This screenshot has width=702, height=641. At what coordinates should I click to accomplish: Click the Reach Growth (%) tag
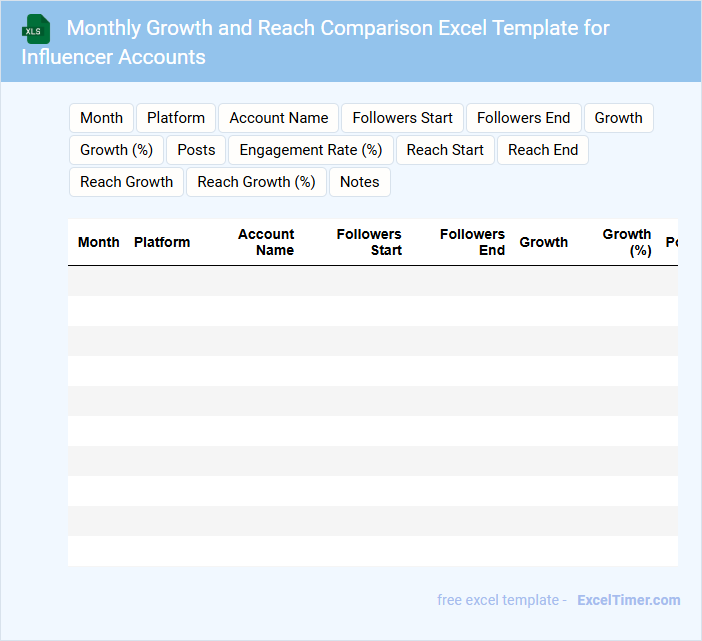click(x=256, y=182)
